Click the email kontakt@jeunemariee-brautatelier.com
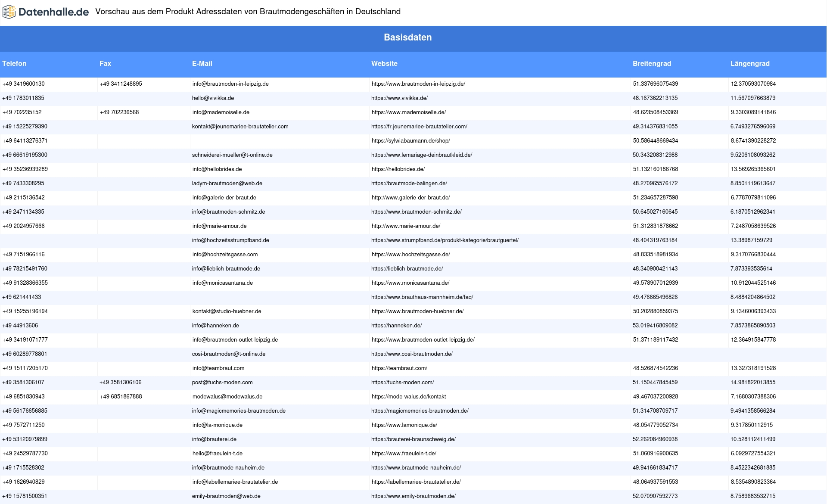 pos(240,127)
